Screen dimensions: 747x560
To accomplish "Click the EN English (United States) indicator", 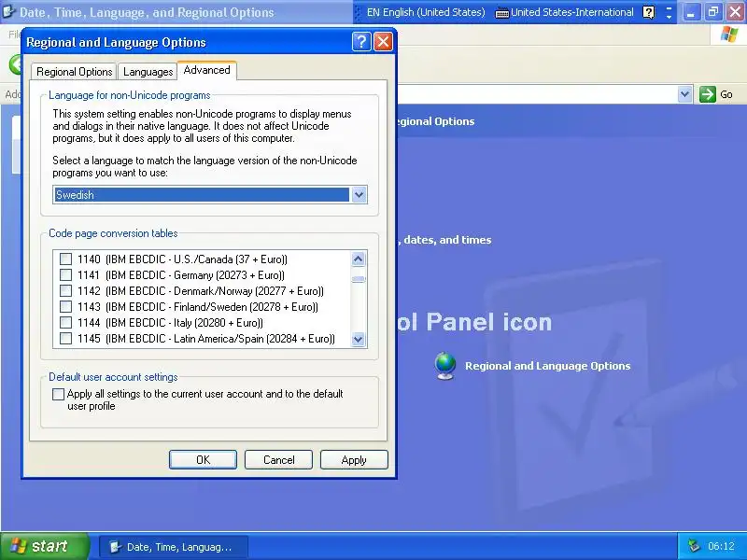I will (426, 12).
